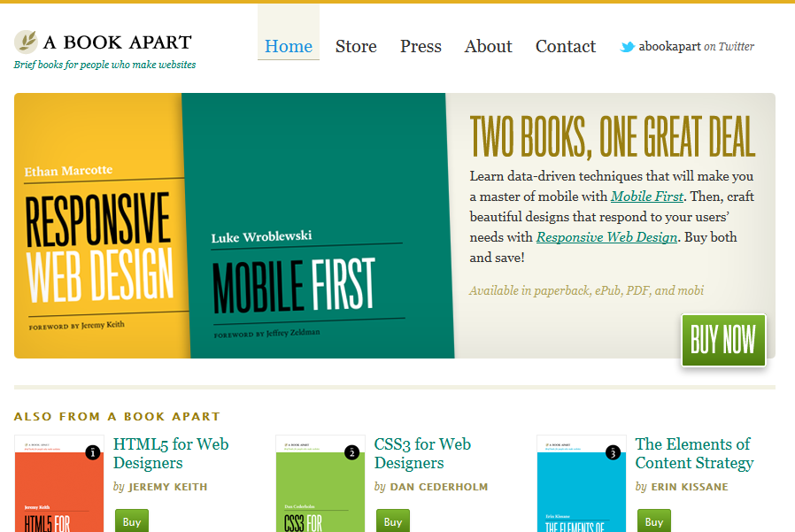The width and height of the screenshot is (795, 532).
Task: Buy The Elements of Content Strategy
Action: 654,521
